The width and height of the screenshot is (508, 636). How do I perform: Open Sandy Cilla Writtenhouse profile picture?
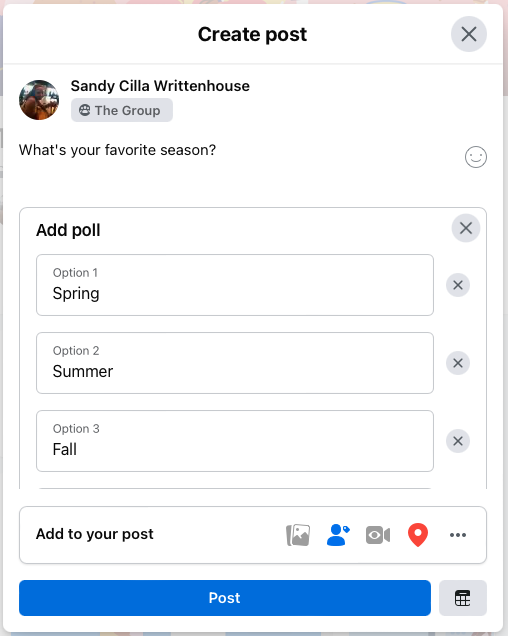pyautogui.click(x=39, y=100)
